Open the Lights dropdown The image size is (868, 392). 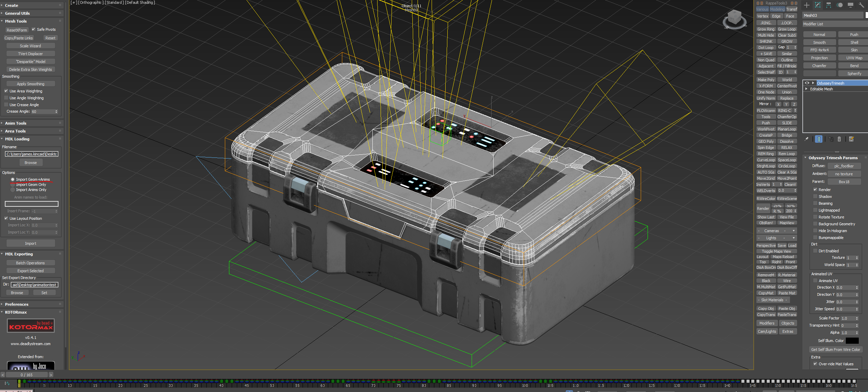(777, 238)
